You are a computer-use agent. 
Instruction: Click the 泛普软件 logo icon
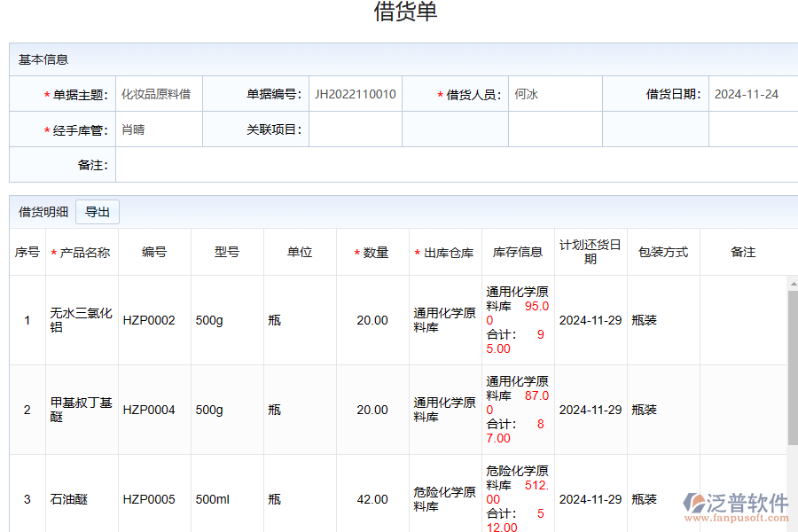[x=693, y=505]
